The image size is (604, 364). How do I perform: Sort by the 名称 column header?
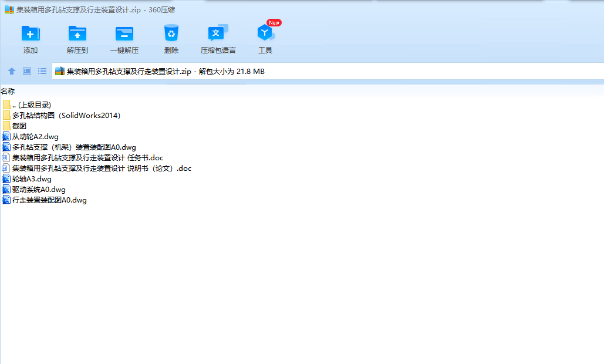[8, 91]
